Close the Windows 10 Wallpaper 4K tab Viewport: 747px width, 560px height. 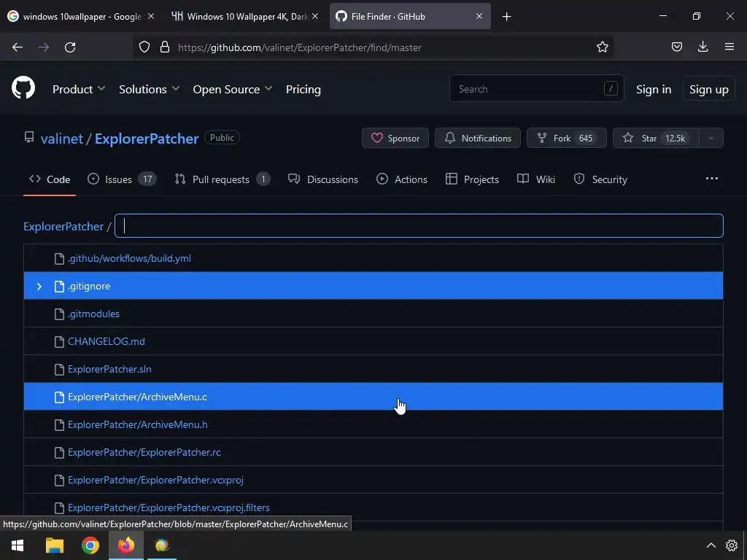(315, 16)
